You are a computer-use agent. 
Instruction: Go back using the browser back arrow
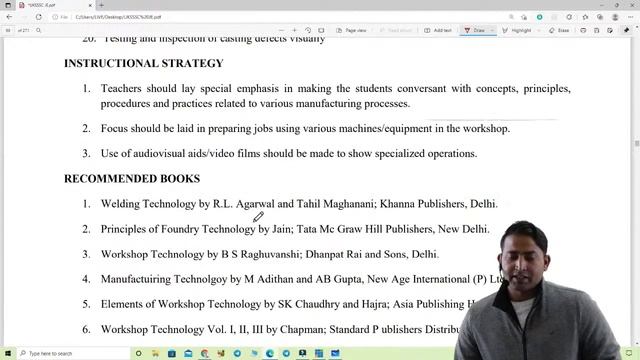[x=9, y=17]
